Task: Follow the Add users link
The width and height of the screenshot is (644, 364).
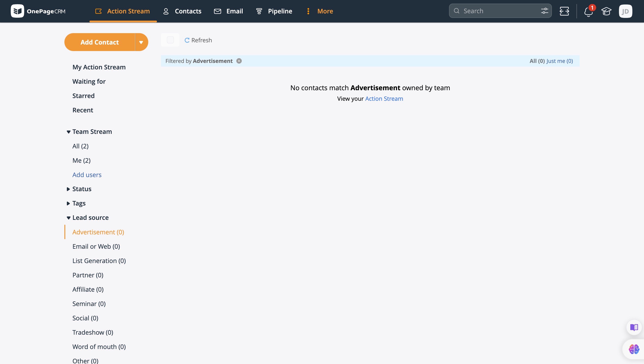Action: pyautogui.click(x=87, y=175)
